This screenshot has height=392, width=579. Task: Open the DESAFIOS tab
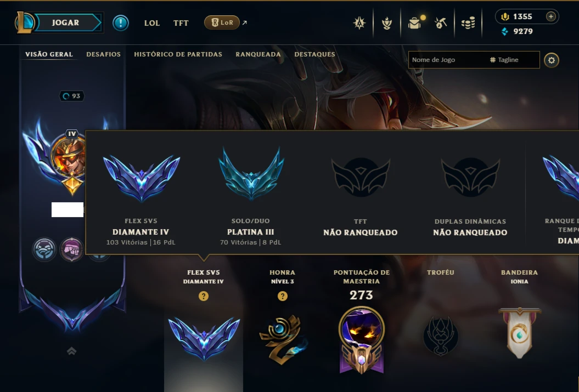click(x=103, y=54)
